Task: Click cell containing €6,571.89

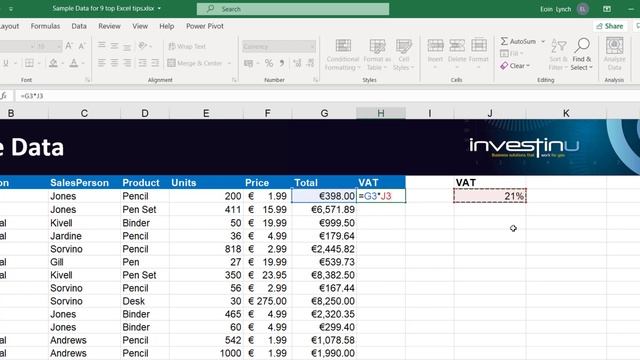Action: [x=324, y=209]
